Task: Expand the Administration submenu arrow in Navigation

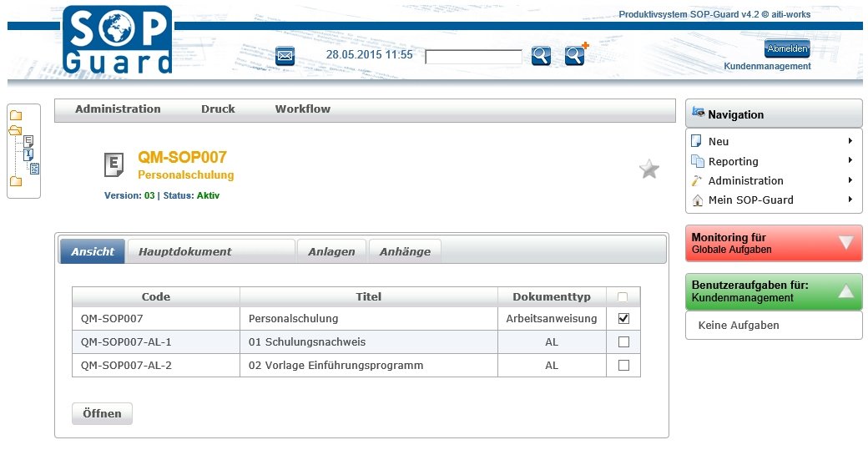Action: (850, 179)
